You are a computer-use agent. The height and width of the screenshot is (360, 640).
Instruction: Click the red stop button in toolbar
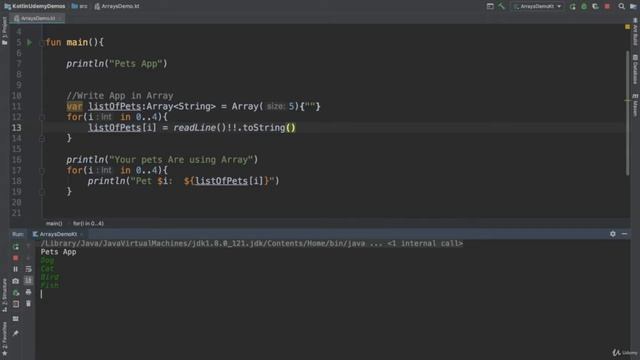[607, 6]
